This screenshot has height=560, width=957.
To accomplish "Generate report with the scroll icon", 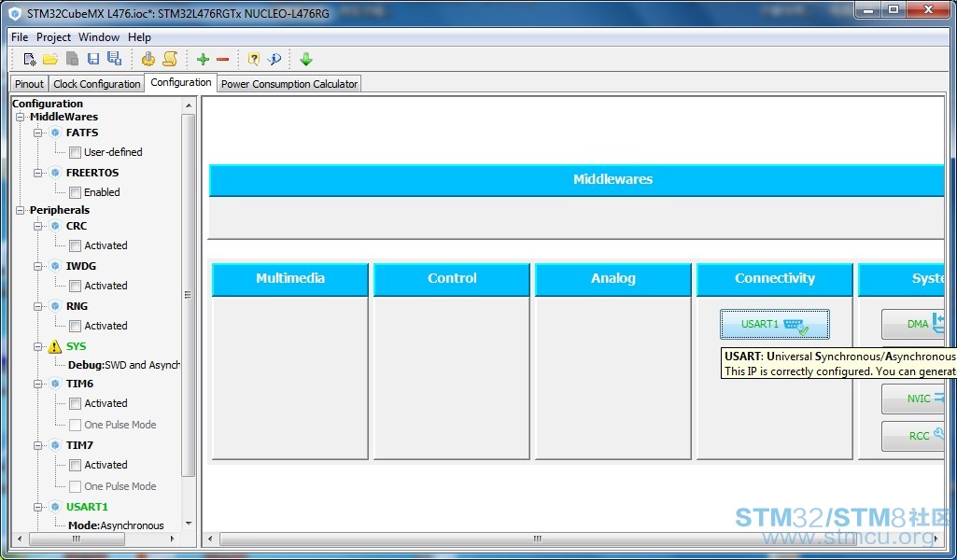I will [x=170, y=59].
